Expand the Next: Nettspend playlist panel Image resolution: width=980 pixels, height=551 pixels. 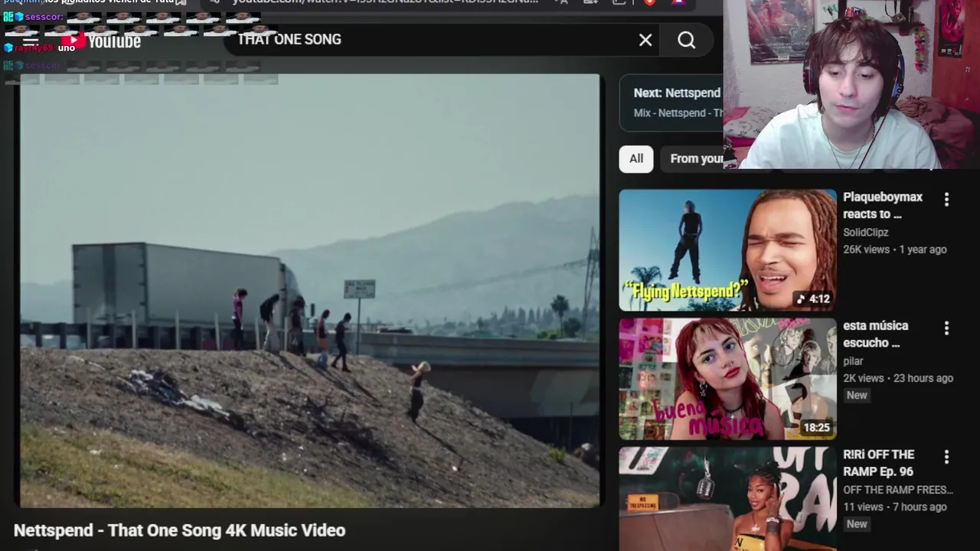point(671,102)
